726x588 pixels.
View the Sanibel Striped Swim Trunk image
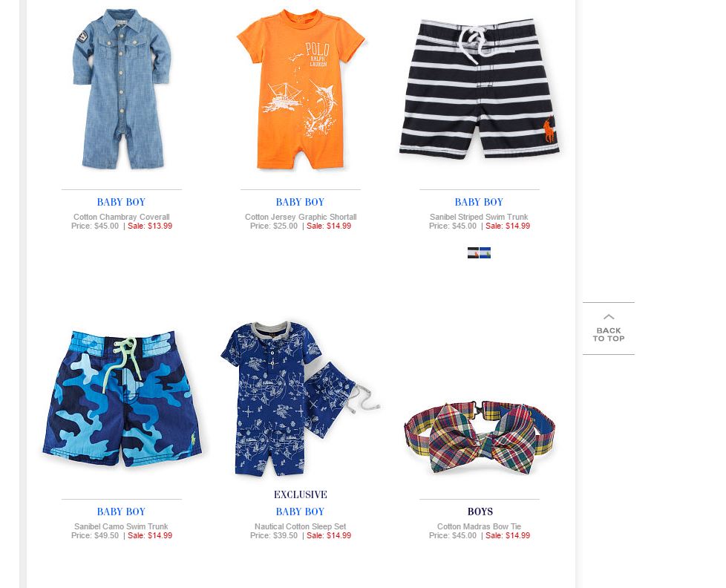[480, 88]
